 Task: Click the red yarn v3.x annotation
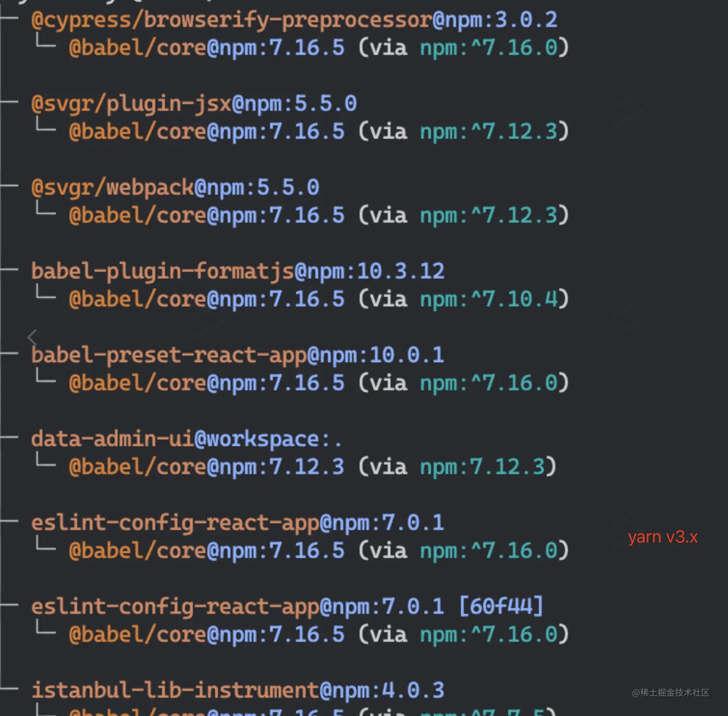click(663, 537)
